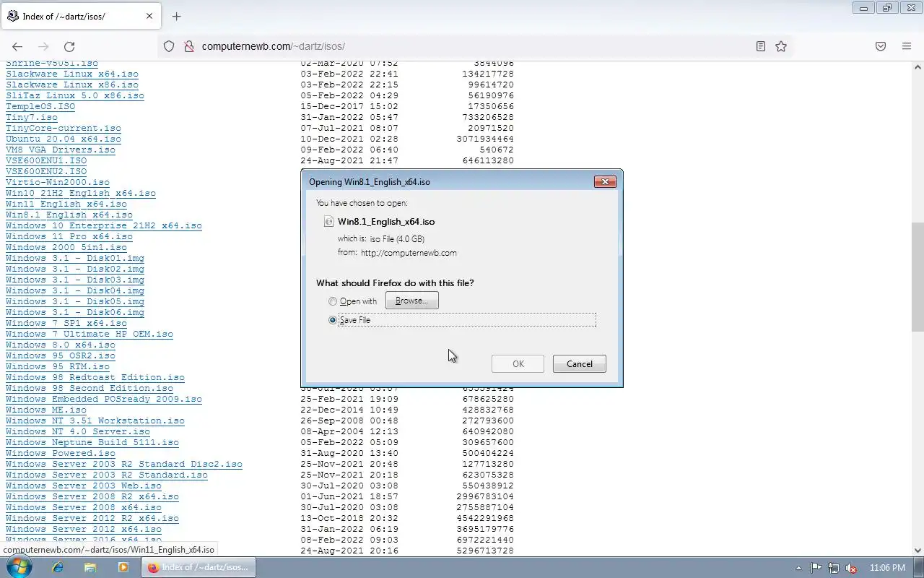Open Windows 3.1 - Disk01.img link
Screen dimensions: 924x578
[75, 258]
